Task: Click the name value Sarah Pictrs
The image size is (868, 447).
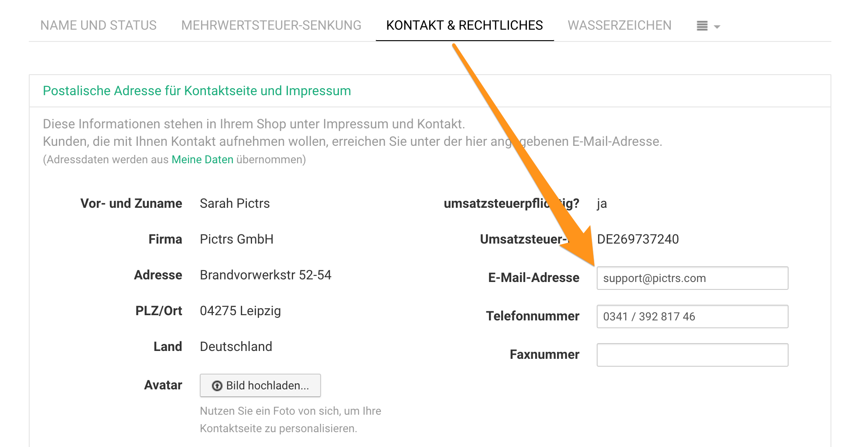Action: click(x=235, y=203)
